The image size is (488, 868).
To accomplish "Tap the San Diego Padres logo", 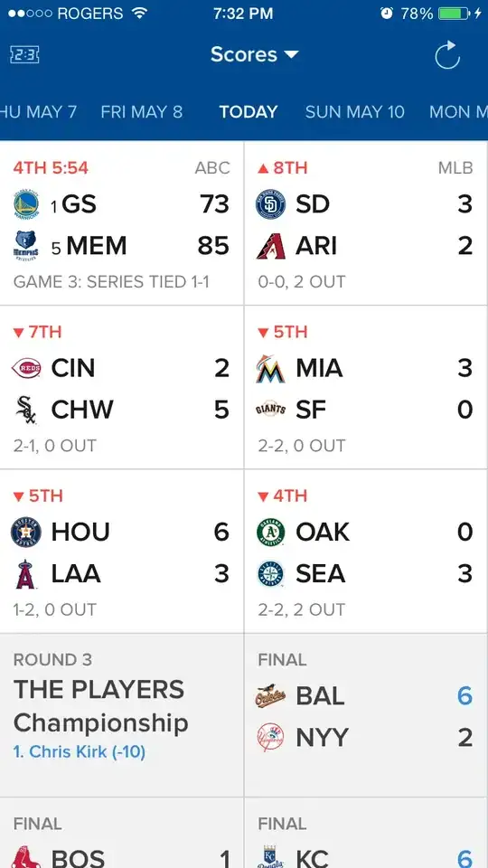I will [x=270, y=204].
